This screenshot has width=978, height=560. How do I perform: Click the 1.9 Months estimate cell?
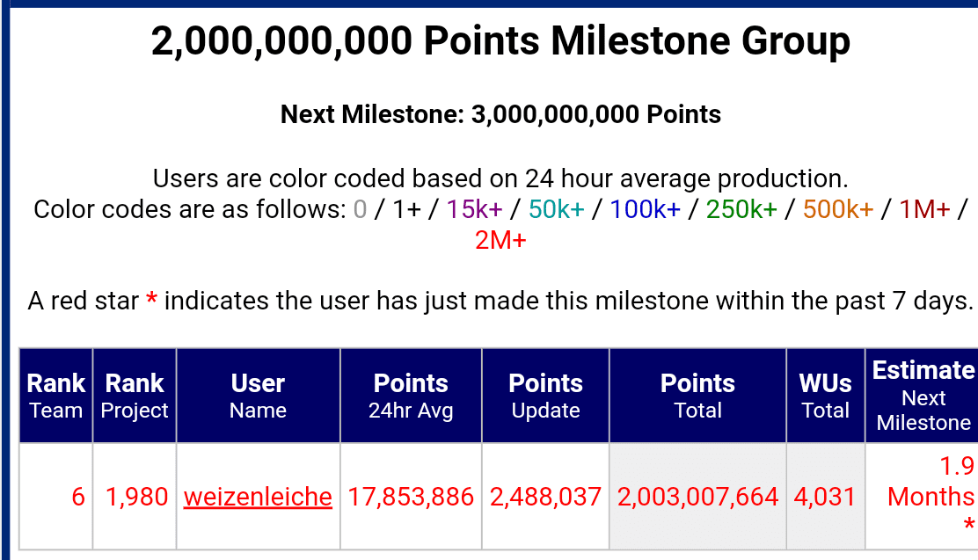pyautogui.click(x=922, y=497)
